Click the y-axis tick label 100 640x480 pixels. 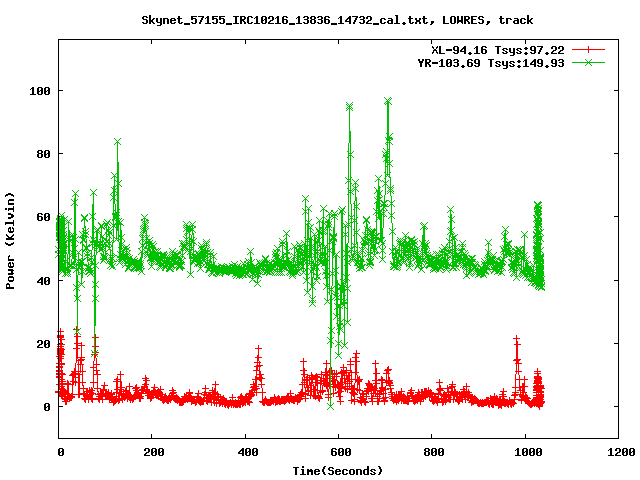[x=40, y=91]
